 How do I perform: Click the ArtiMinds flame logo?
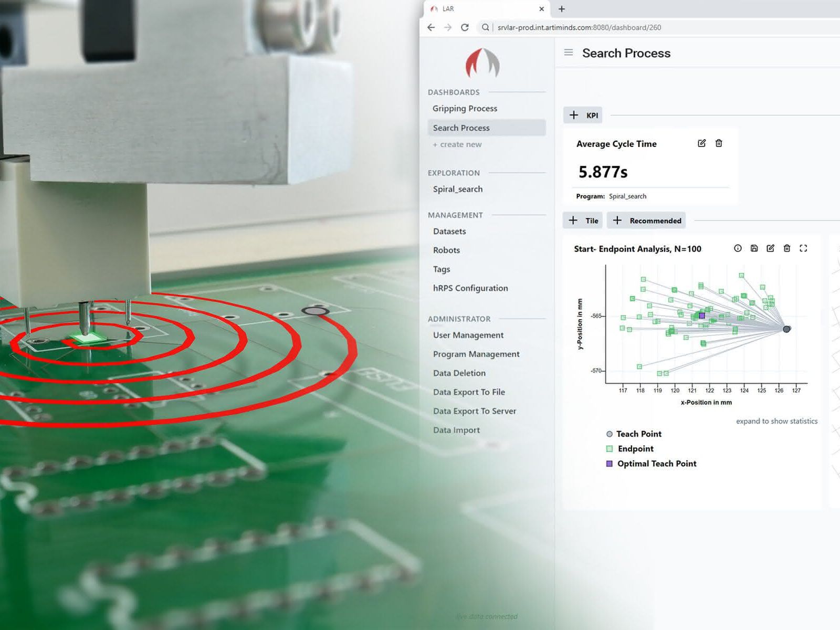click(482, 64)
